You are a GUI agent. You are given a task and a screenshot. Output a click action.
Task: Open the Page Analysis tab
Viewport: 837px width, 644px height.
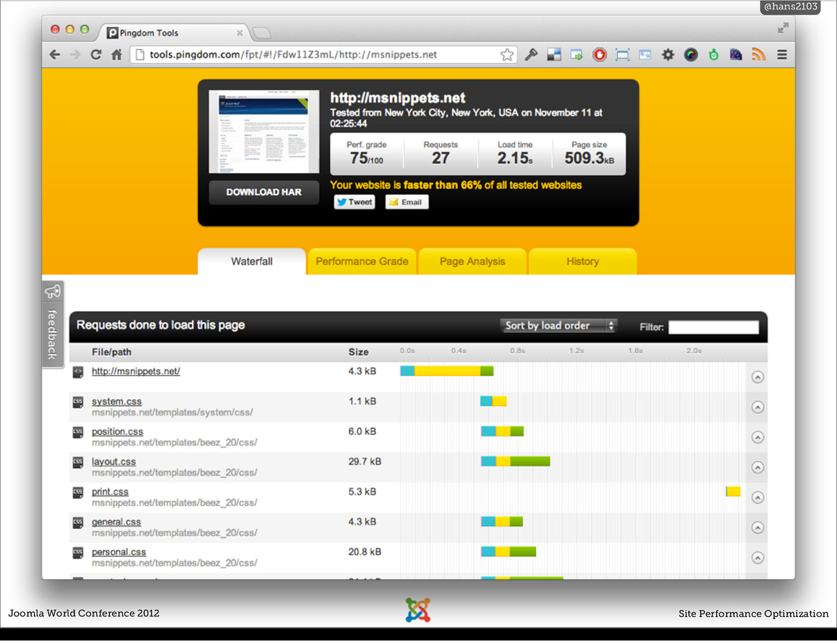[472, 261]
